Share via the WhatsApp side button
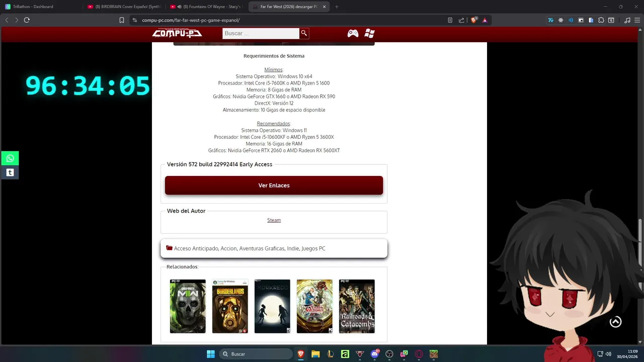644x362 pixels. point(10,158)
